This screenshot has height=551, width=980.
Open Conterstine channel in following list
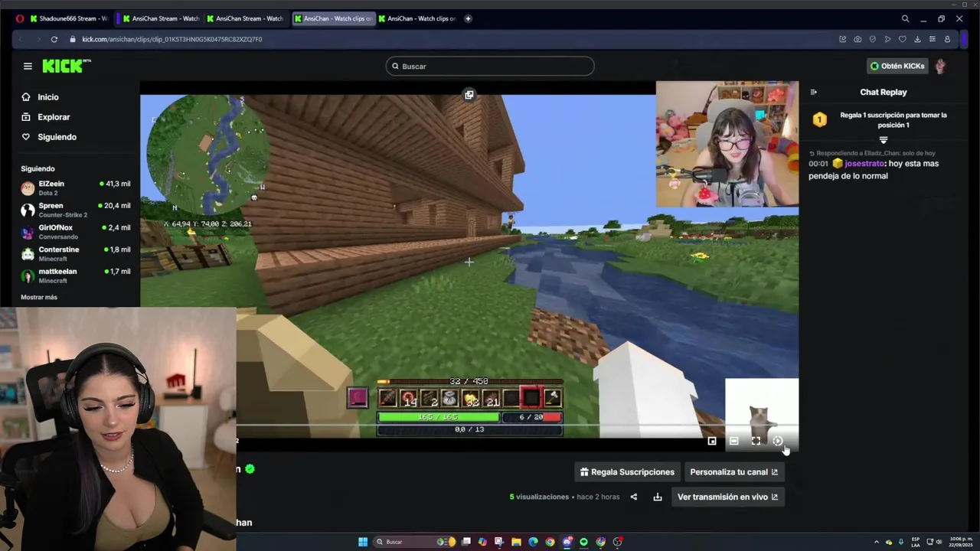pyautogui.click(x=76, y=253)
